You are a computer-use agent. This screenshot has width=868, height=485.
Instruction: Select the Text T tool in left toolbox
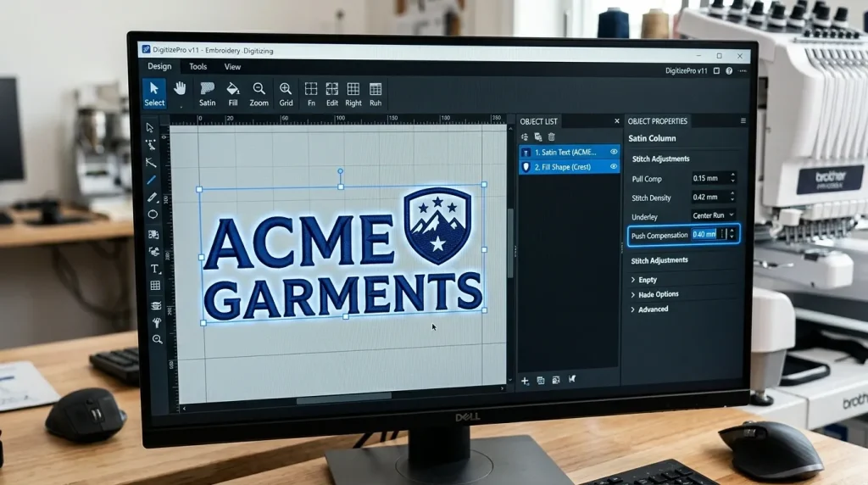(x=154, y=269)
